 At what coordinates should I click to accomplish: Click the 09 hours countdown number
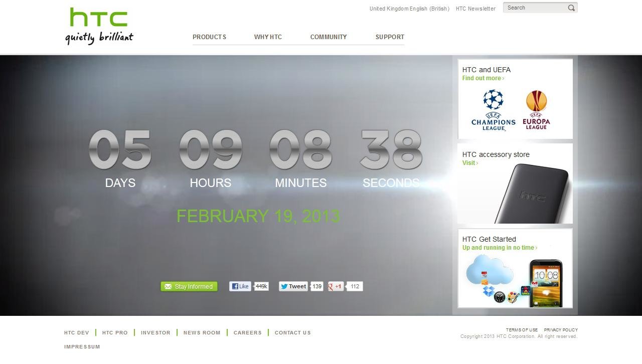point(211,149)
